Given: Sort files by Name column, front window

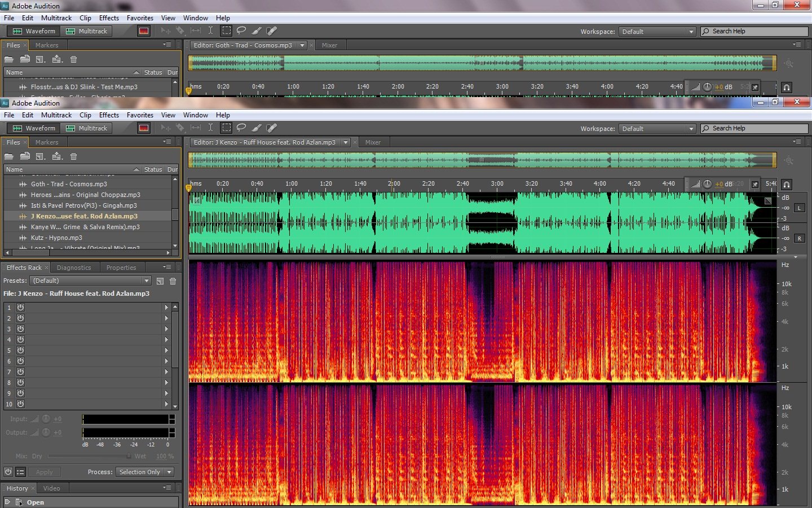Looking at the screenshot, I should pos(72,169).
